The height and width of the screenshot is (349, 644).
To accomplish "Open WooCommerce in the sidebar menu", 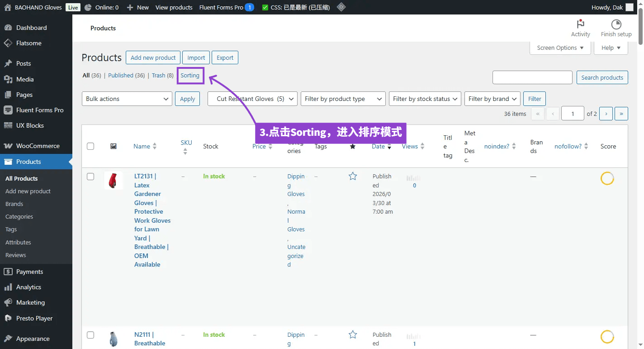I will click(38, 146).
